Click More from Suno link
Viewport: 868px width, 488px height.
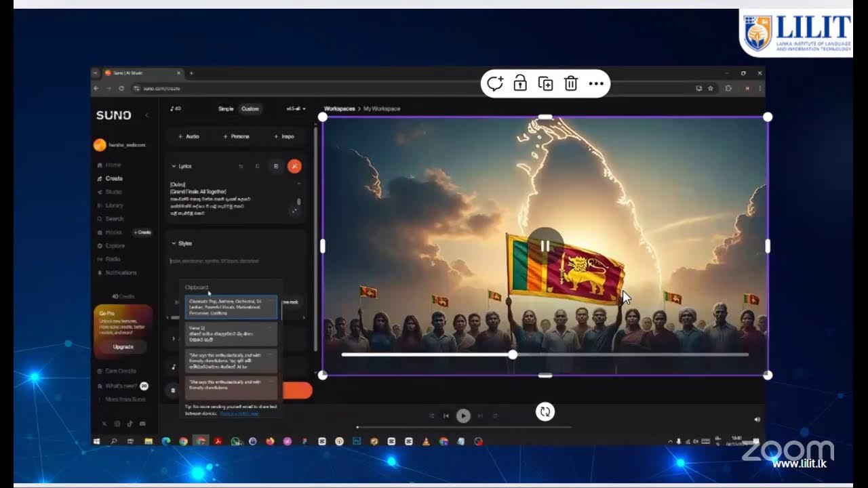pos(121,399)
